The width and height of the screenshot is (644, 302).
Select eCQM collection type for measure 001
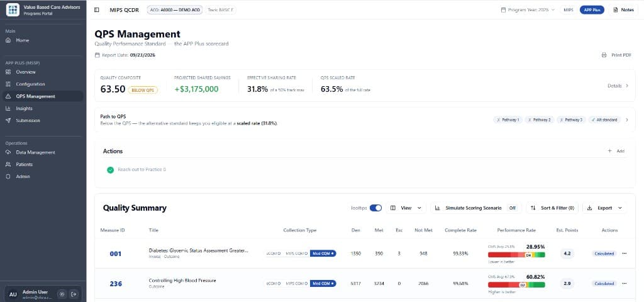click(273, 254)
